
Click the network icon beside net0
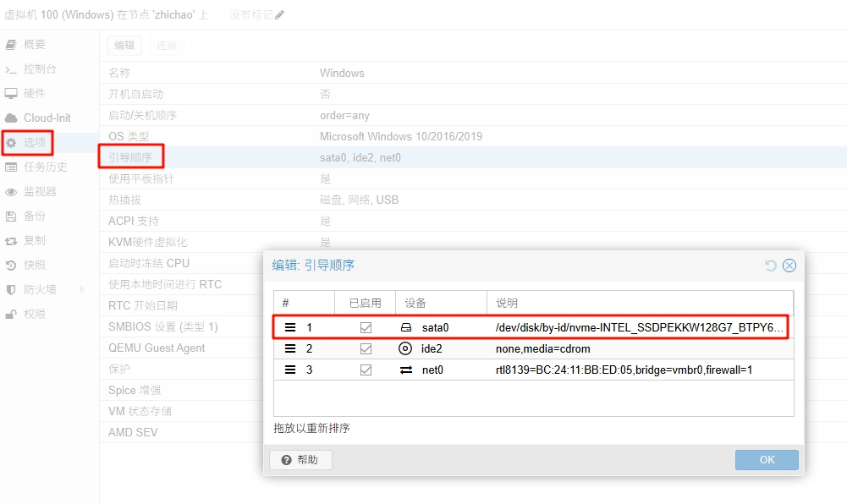pos(406,370)
